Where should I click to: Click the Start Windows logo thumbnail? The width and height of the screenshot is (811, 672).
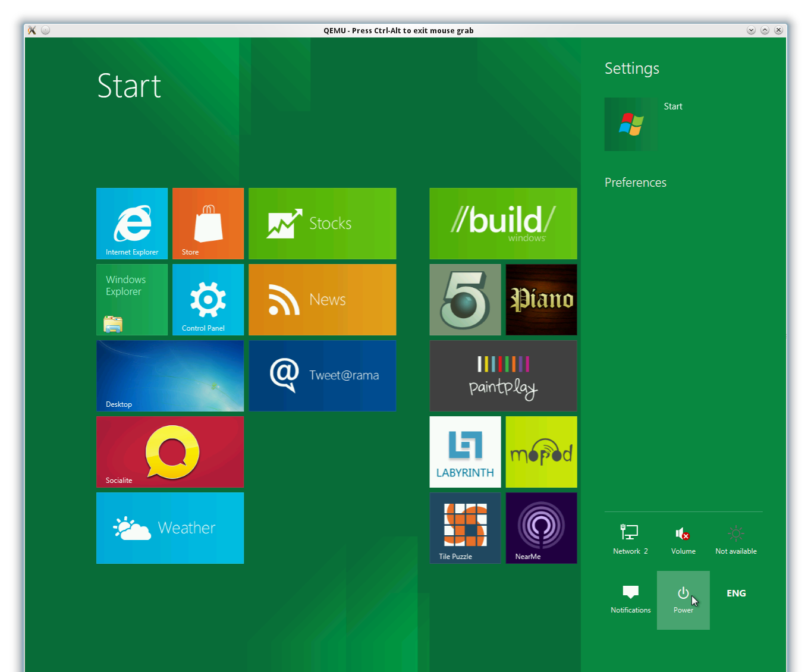(631, 124)
